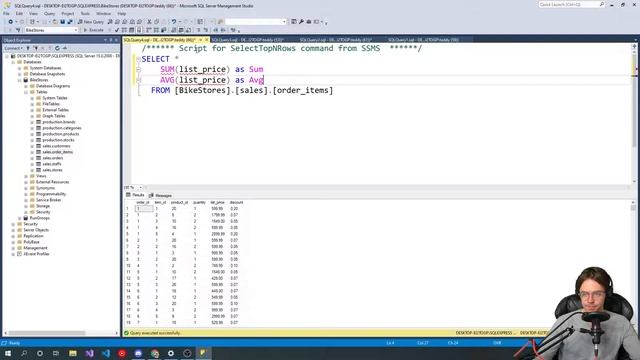Expand the Views folder
This screenshot has height=360, width=640.
[26, 176]
